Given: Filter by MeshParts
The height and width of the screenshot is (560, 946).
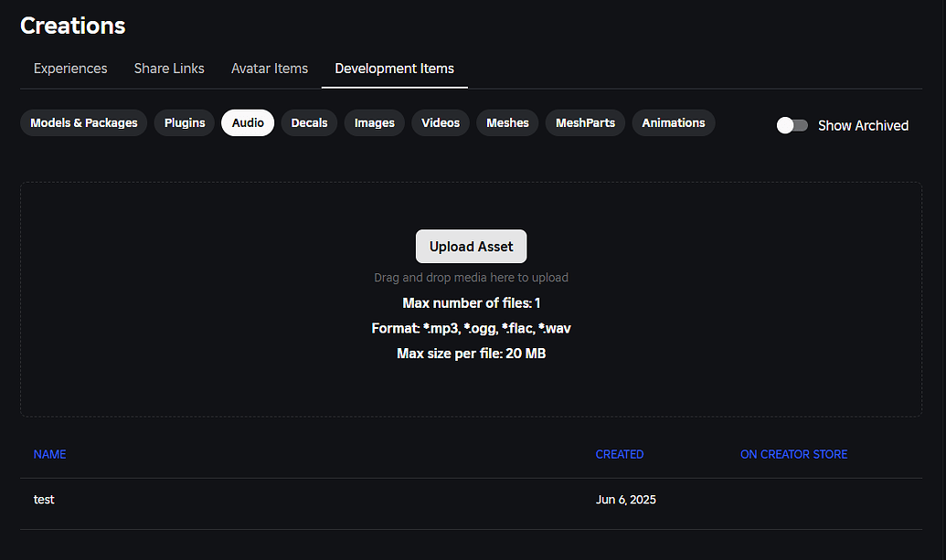Looking at the screenshot, I should tap(585, 122).
